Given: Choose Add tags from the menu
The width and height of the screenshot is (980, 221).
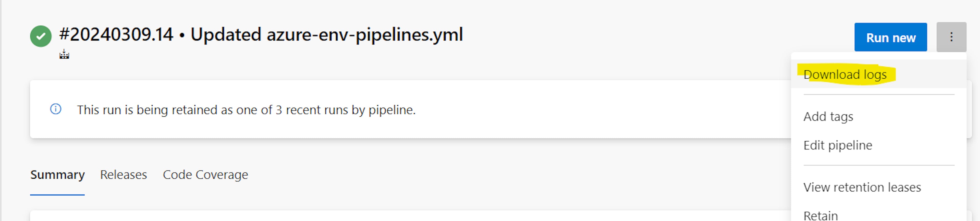Looking at the screenshot, I should coord(828,116).
